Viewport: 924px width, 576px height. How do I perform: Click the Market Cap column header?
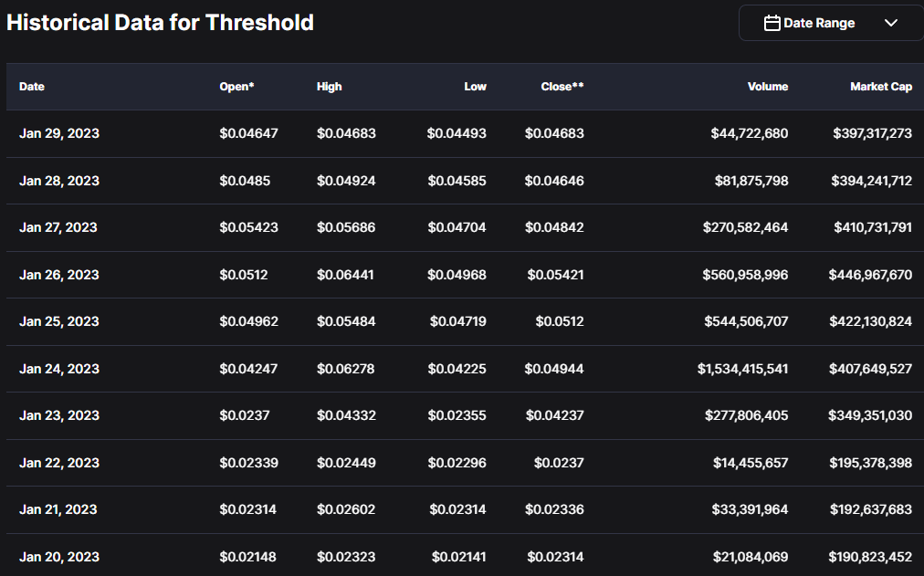coord(881,87)
